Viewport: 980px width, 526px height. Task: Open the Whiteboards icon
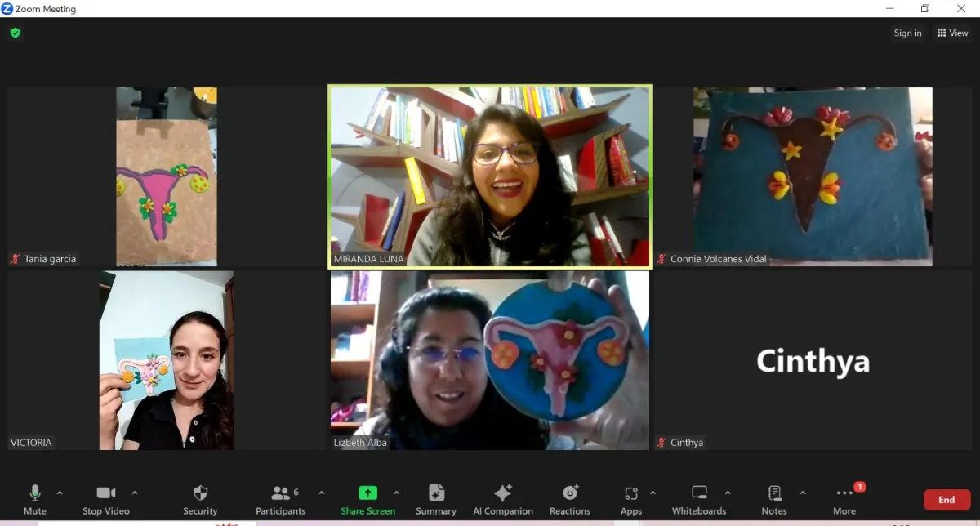pyautogui.click(x=699, y=493)
